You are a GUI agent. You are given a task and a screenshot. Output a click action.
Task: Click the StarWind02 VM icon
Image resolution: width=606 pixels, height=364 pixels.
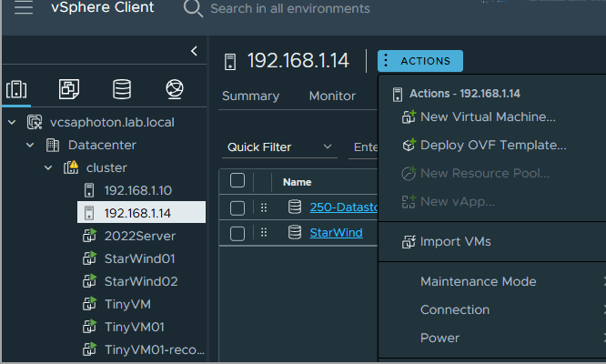click(89, 281)
